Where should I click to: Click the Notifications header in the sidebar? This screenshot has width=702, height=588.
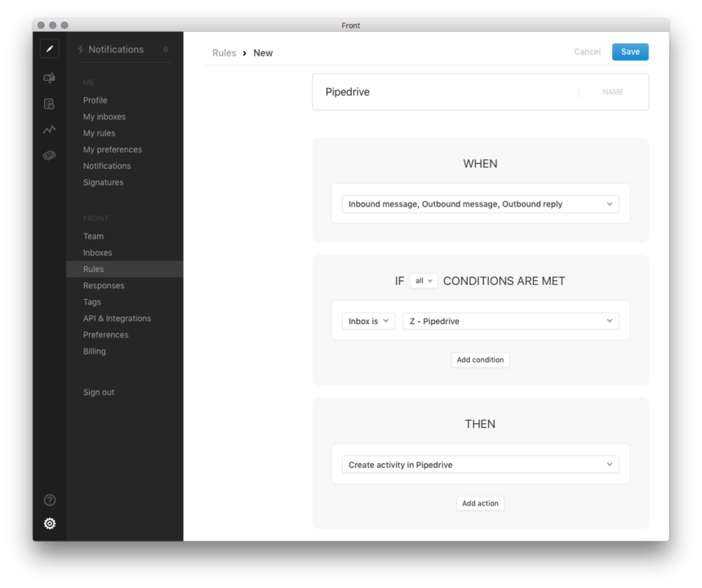[x=116, y=49]
